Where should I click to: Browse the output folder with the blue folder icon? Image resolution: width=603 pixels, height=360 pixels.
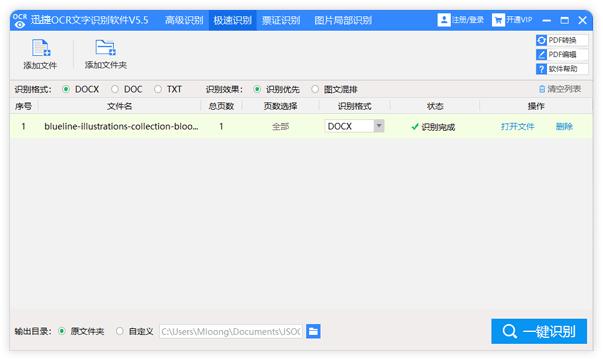[313, 331]
